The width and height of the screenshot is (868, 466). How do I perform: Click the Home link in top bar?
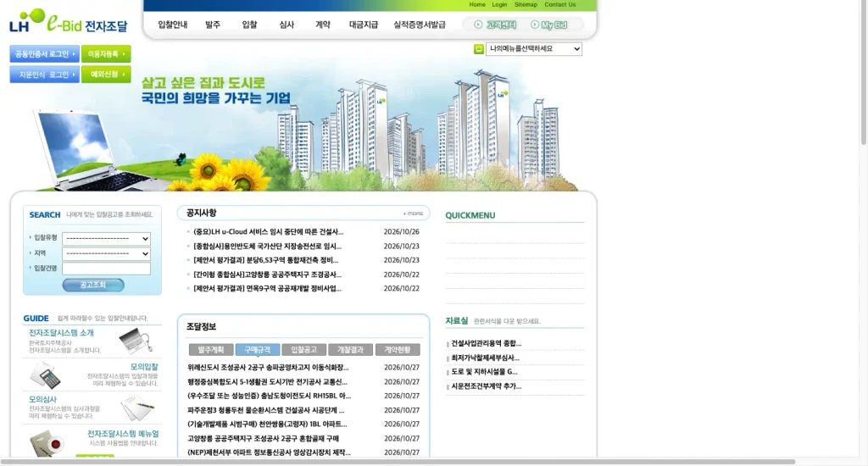point(477,4)
